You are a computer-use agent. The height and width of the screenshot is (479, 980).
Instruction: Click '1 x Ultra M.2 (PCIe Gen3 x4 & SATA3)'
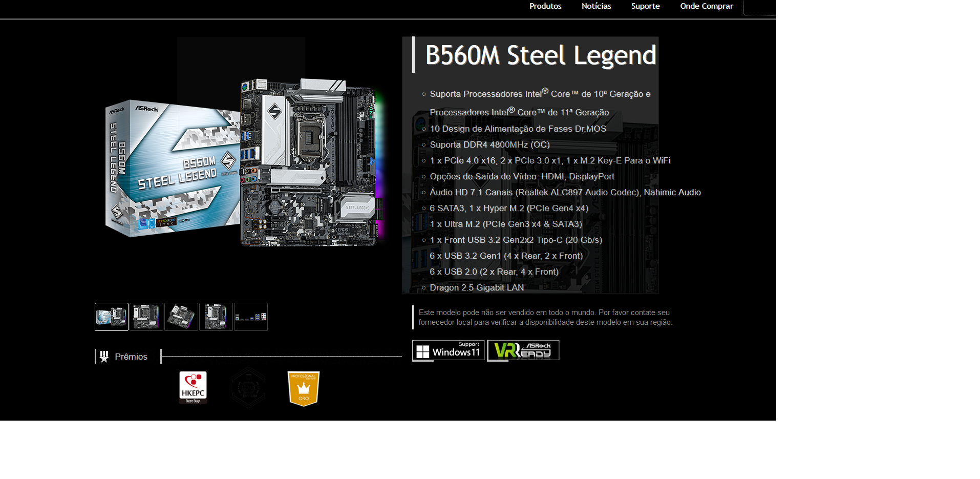(x=506, y=224)
